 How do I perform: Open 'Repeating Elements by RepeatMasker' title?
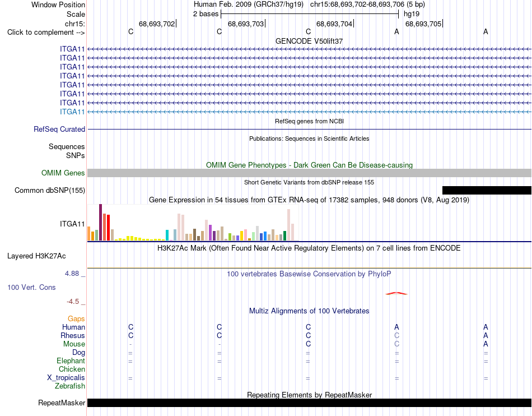pyautogui.click(x=309, y=395)
